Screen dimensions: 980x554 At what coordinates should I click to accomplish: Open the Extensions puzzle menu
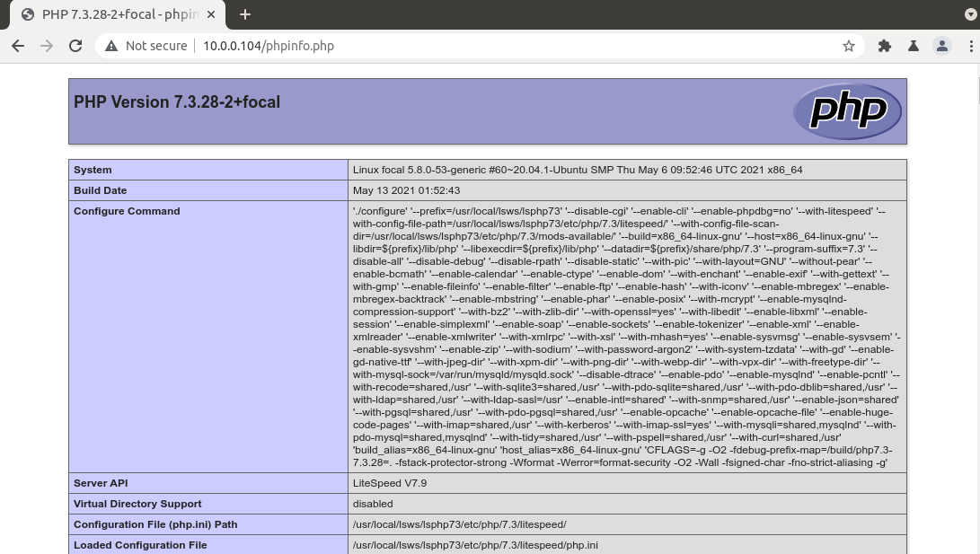click(885, 46)
